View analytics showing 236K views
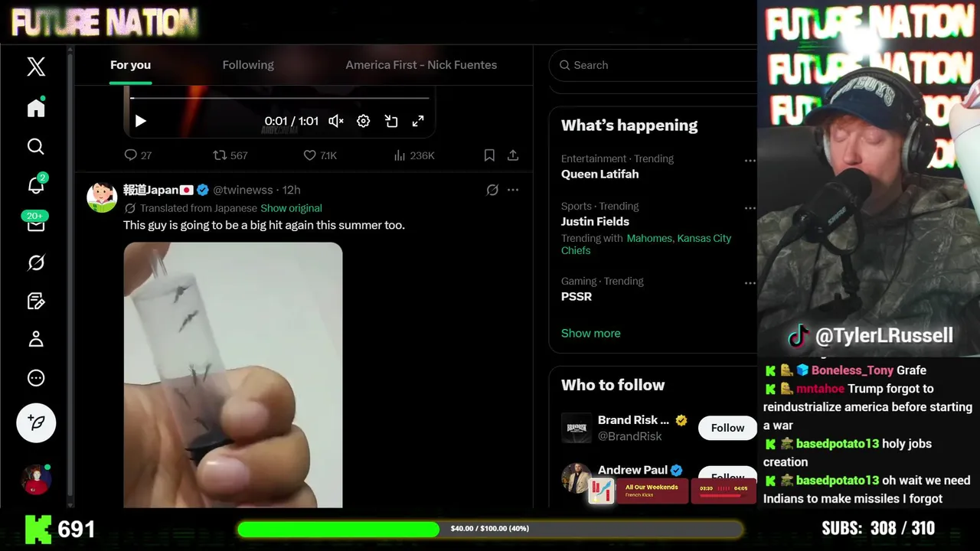980x551 pixels. pyautogui.click(x=414, y=155)
